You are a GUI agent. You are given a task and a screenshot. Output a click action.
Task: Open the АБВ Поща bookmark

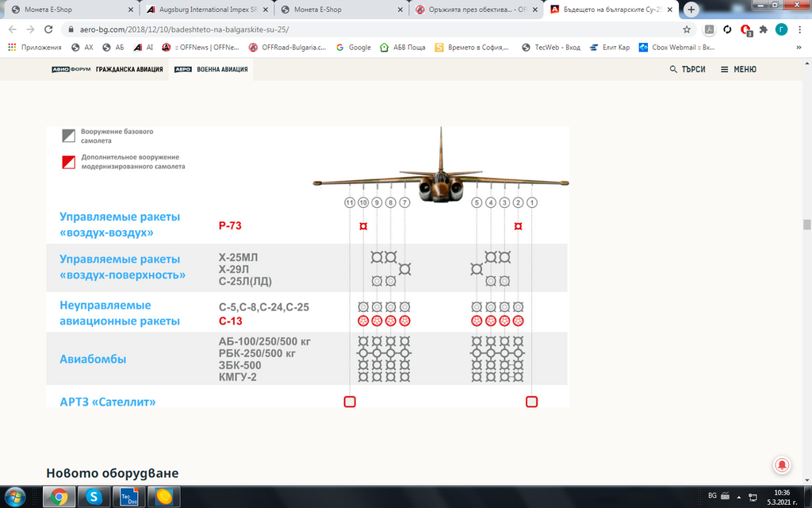[402, 47]
